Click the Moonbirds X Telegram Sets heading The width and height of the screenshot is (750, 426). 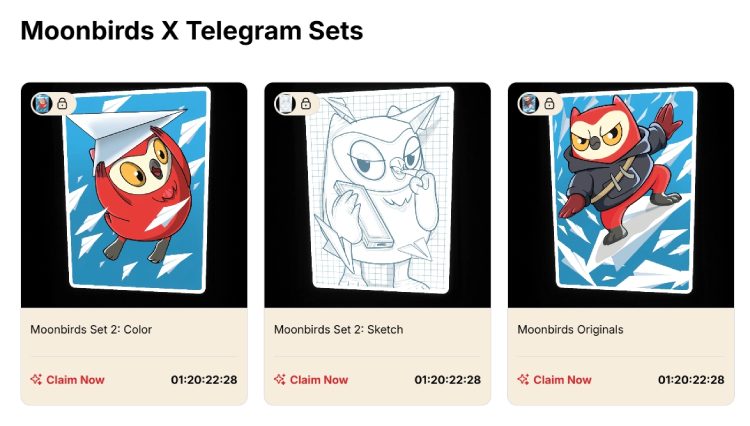point(192,31)
